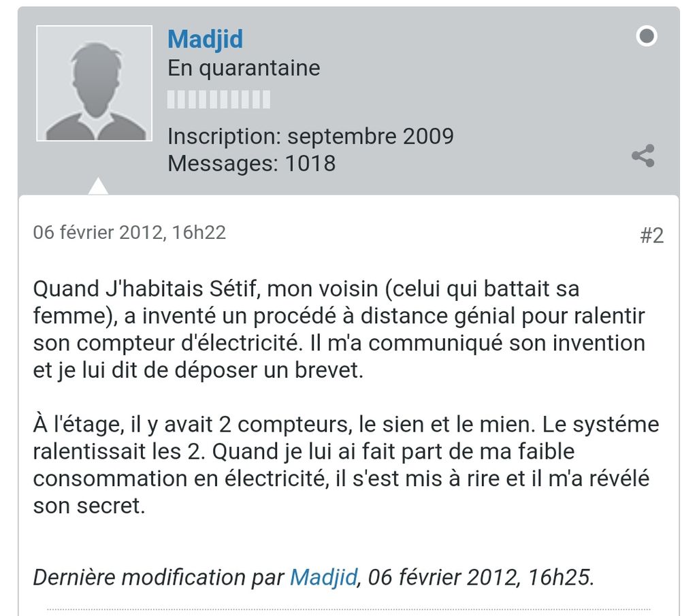Click the post date '06 février 2012, 16h22'
697x616 pixels.
point(129,233)
